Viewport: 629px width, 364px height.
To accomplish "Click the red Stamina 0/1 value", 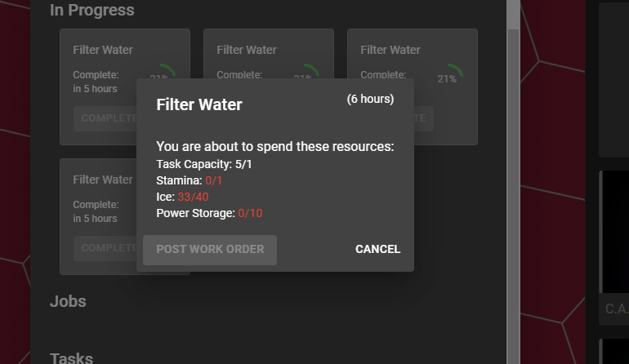I will [x=213, y=180].
